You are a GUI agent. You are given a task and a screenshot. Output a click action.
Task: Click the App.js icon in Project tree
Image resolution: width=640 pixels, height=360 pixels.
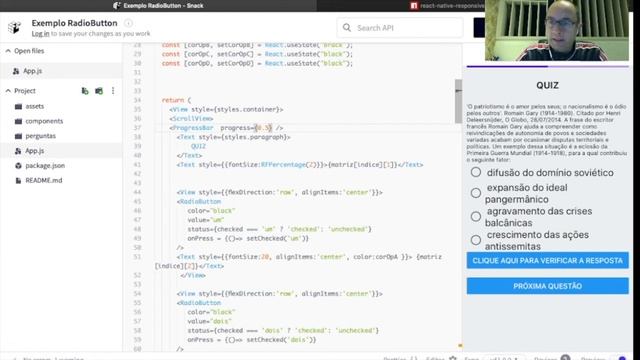[x=18, y=151]
